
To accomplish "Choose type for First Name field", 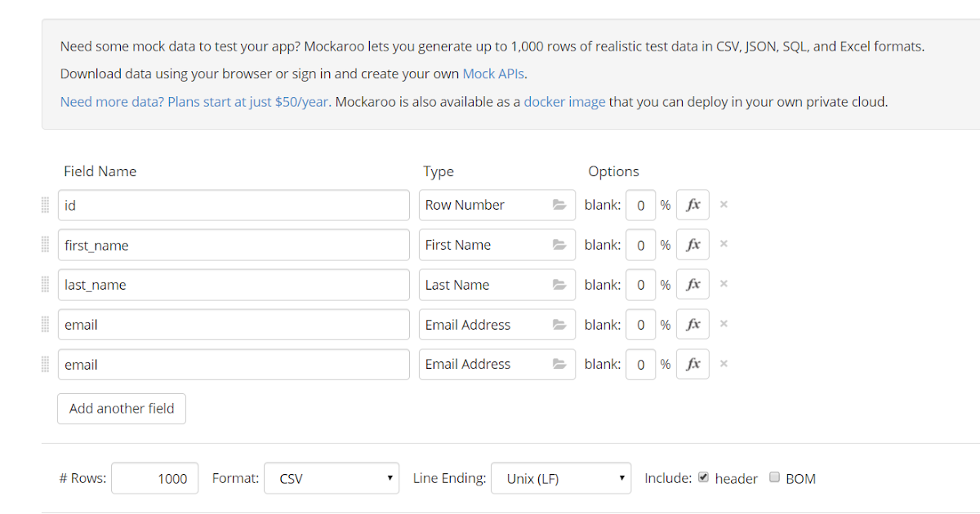I will [x=497, y=245].
